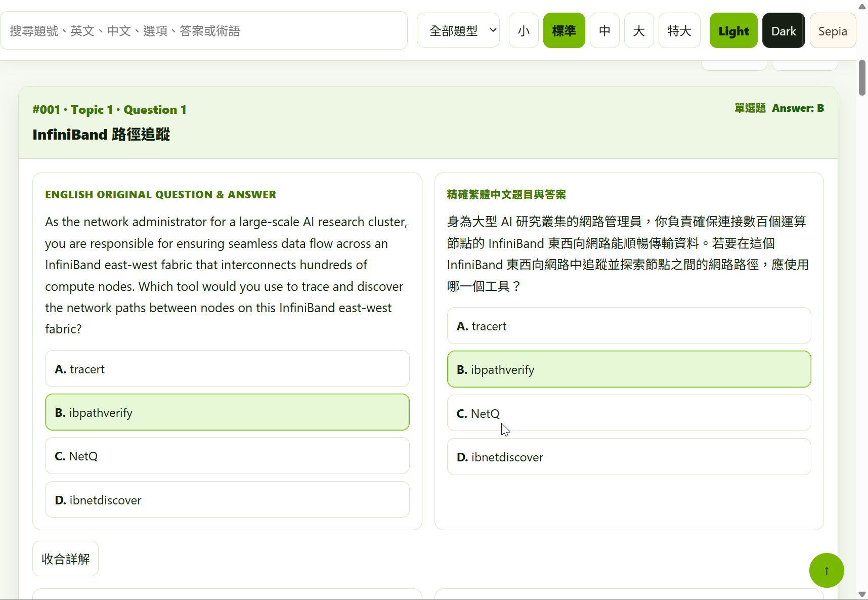This screenshot has width=868, height=600.
Task: Select Chinese panel option C. NetQ
Action: [x=629, y=413]
